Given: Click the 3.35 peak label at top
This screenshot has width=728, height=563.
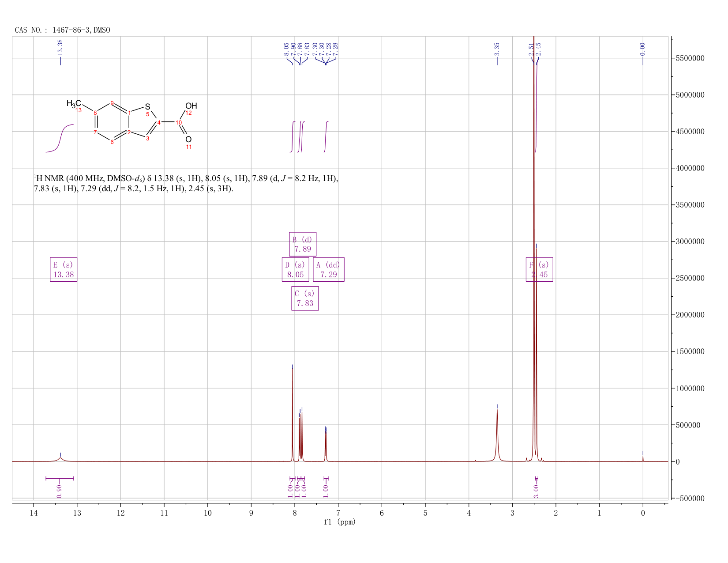Looking at the screenshot, I should tap(497, 49).
